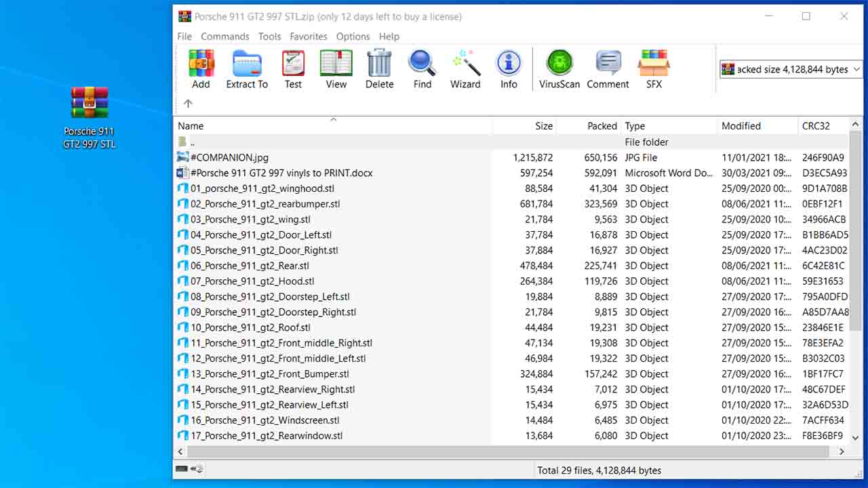Open the Help menu

389,37
